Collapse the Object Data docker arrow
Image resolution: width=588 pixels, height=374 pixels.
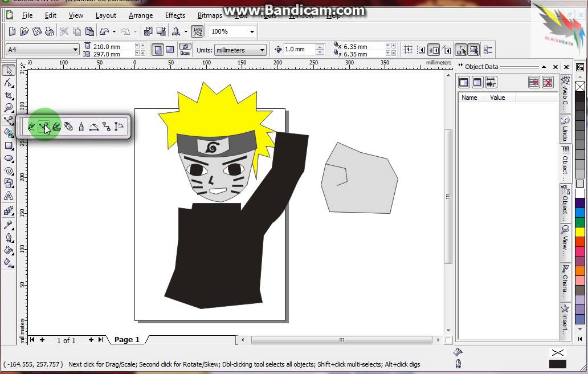(x=544, y=67)
